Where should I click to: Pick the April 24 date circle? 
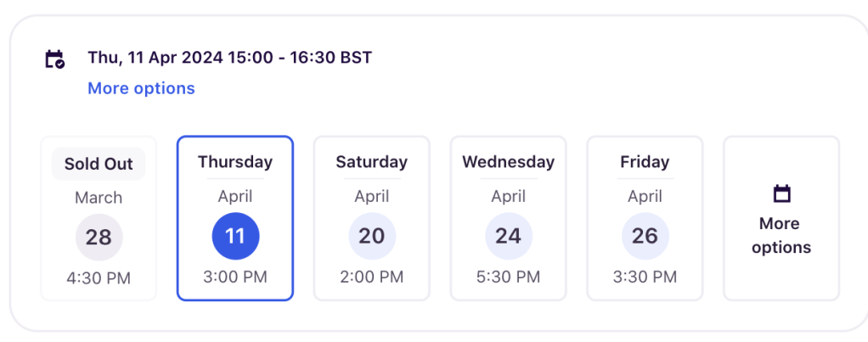(x=508, y=236)
